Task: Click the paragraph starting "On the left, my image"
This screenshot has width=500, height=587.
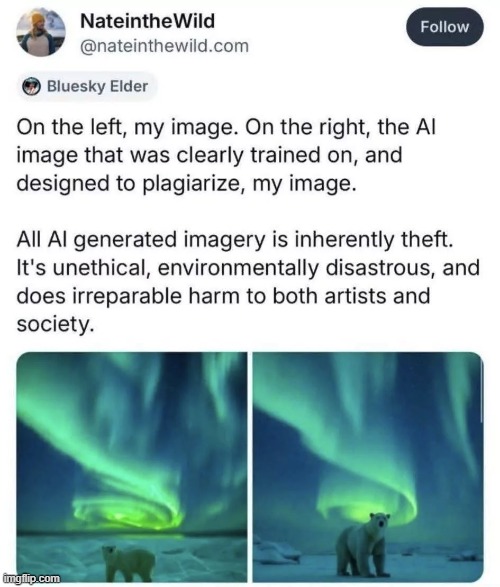Action: [226, 155]
